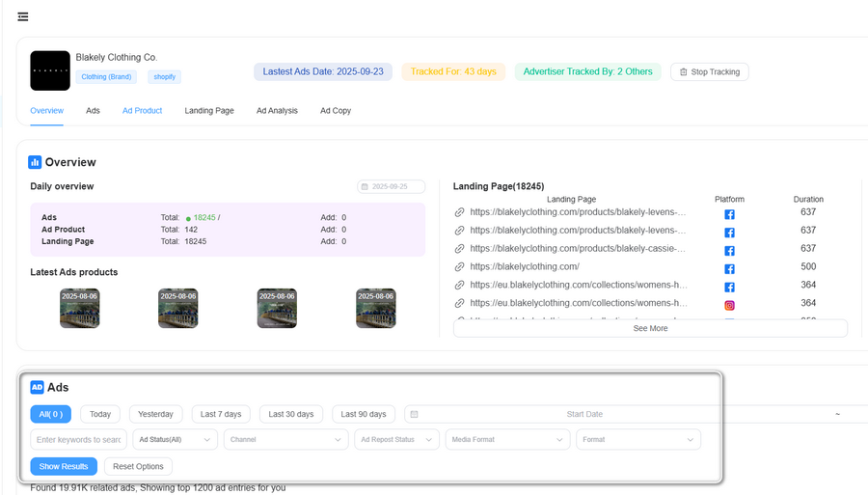Open the Ad Repost Status dropdown
This screenshot has width=868, height=495.
[x=397, y=440]
